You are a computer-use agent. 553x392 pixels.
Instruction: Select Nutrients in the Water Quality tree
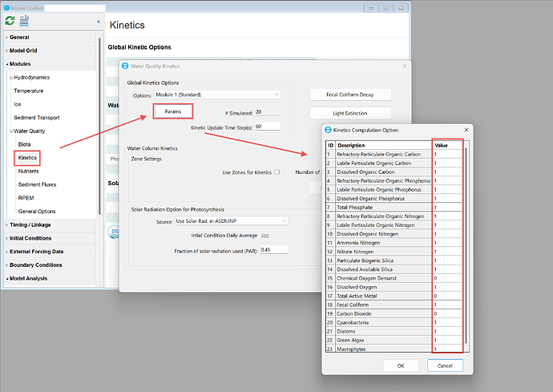click(x=30, y=171)
